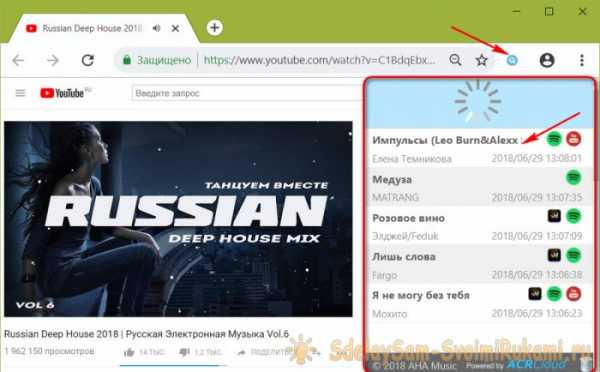
Task: Click the artist name Элджей/Feduk
Action: pyautogui.click(x=405, y=236)
